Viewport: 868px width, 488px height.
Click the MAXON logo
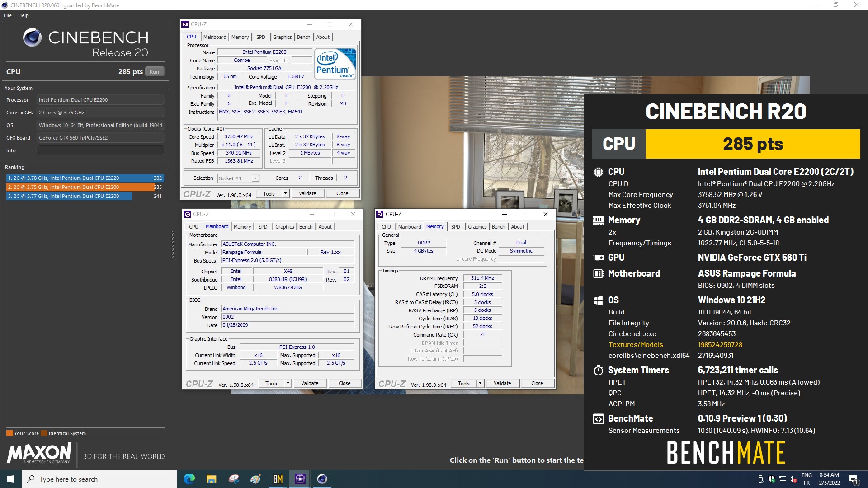(39, 453)
